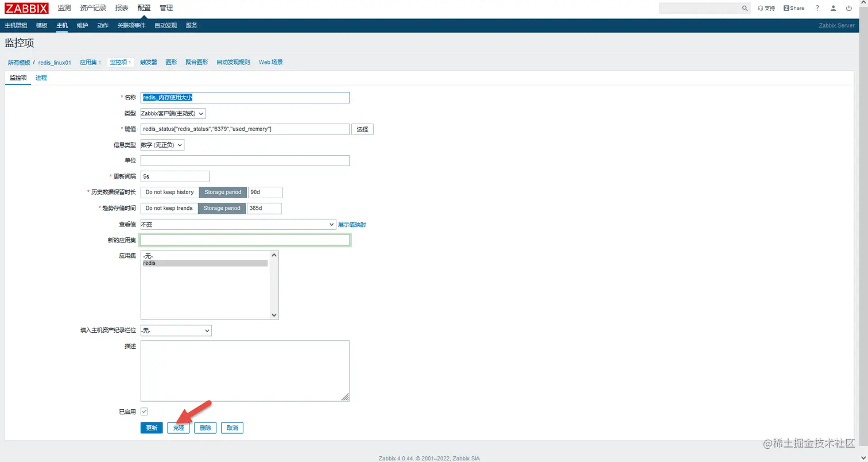The image size is (868, 462).
Task: Open the 类型 type dropdown
Action: pyautogui.click(x=173, y=114)
